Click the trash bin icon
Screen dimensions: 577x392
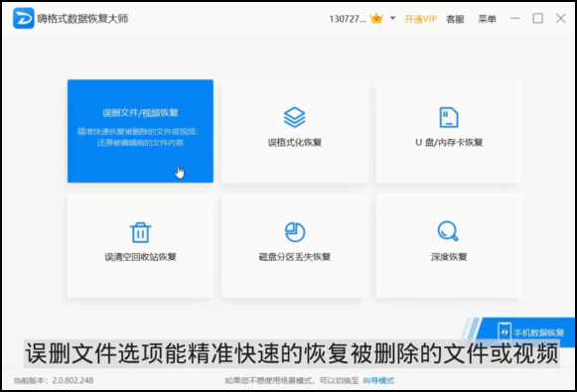141,232
